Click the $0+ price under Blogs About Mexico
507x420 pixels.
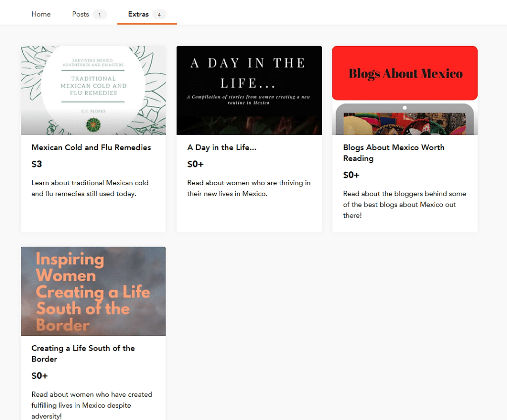pyautogui.click(x=351, y=175)
